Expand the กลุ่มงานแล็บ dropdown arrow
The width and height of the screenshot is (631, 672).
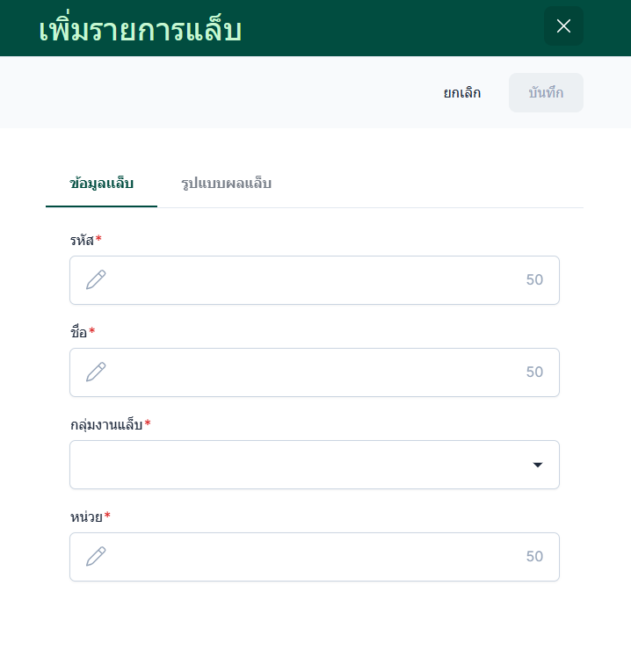click(x=538, y=465)
